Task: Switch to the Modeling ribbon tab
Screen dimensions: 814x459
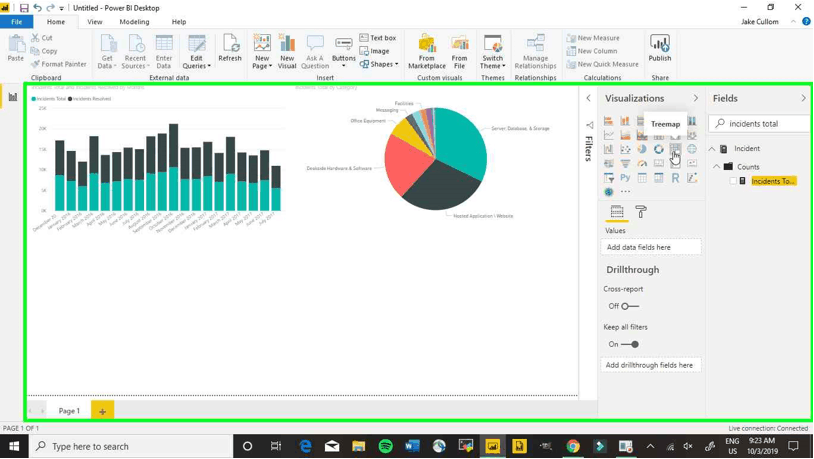Action: pos(134,22)
